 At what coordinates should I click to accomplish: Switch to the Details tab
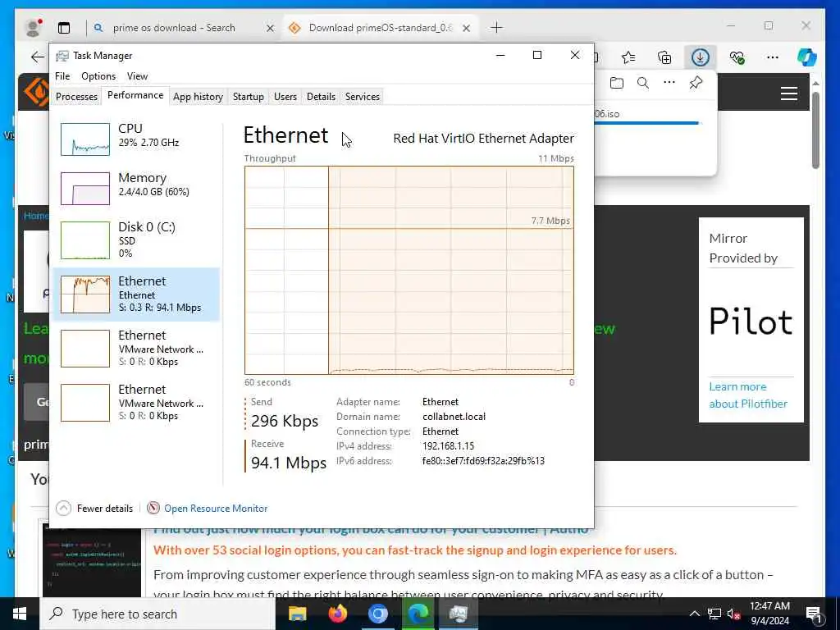pos(321,97)
